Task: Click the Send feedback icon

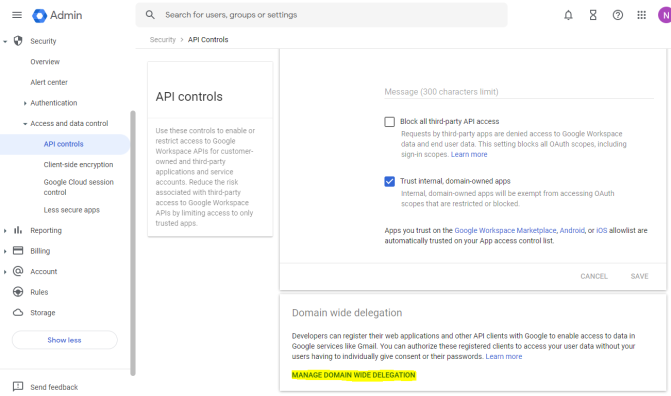Action: click(18, 387)
